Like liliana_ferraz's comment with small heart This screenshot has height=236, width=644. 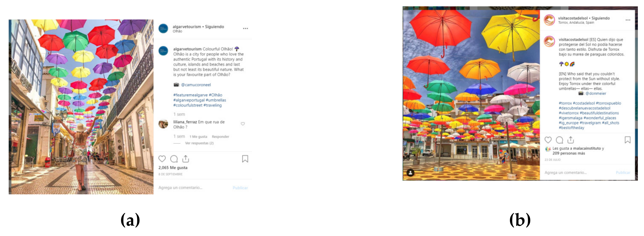coord(242,124)
